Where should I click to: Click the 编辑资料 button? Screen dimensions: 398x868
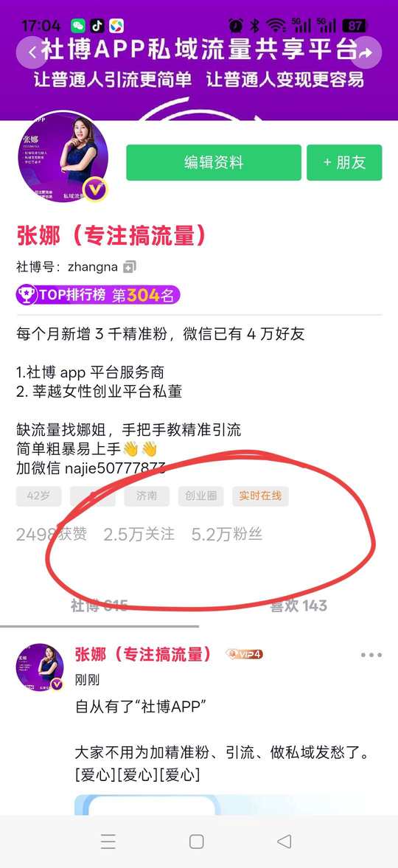tap(214, 163)
